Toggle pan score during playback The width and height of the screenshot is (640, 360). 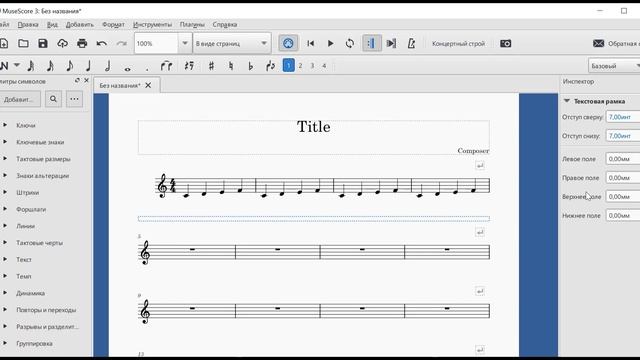(x=391, y=43)
